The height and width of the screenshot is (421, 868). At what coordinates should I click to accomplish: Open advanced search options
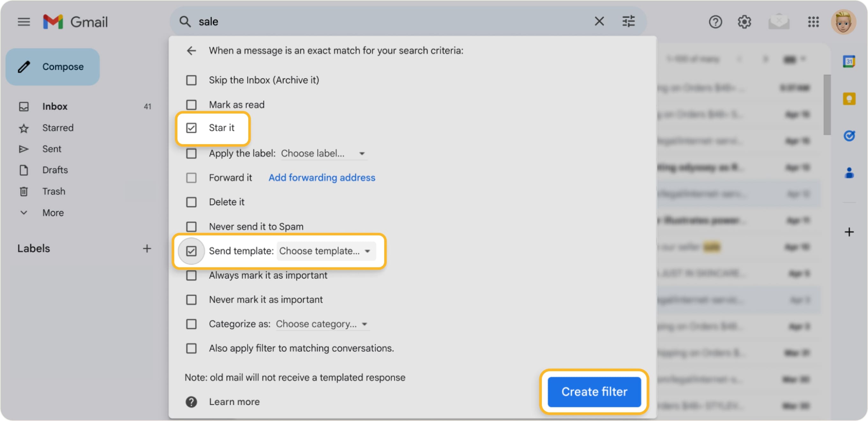click(628, 21)
